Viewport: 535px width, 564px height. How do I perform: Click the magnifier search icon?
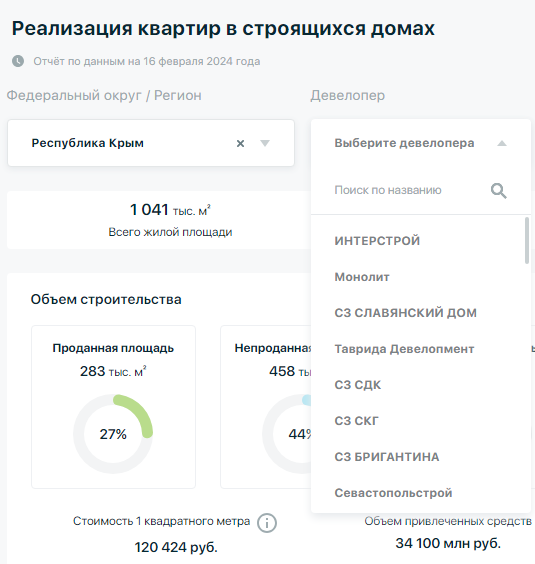499,191
